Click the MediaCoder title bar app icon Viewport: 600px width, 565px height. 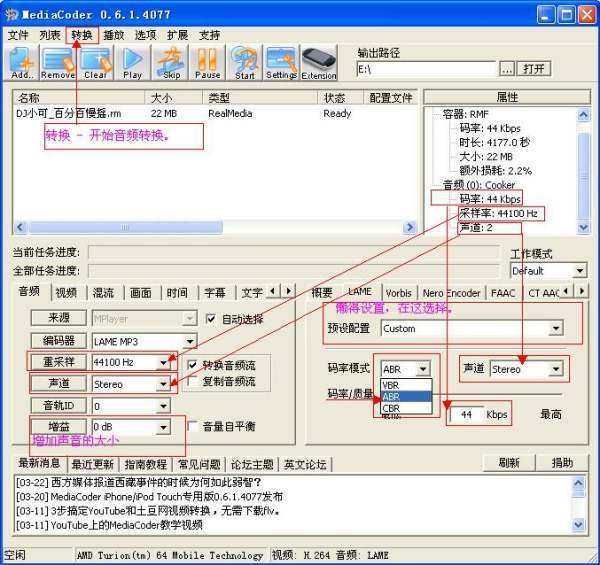click(11, 15)
